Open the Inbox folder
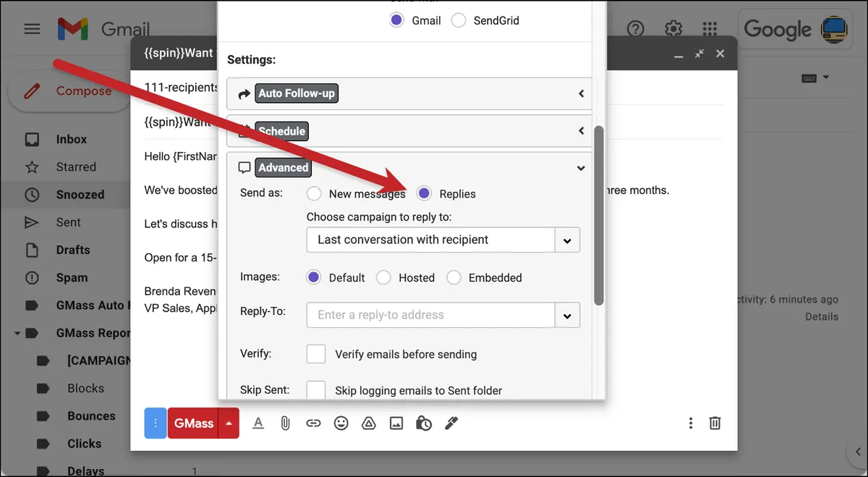868x477 pixels. click(72, 139)
